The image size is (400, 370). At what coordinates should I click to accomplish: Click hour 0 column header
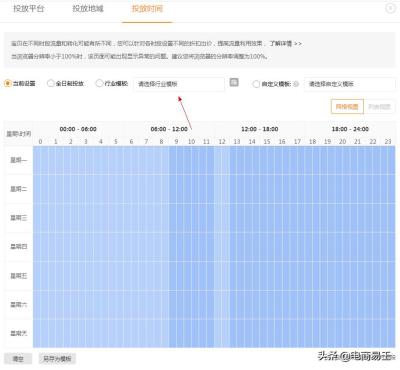(40, 141)
